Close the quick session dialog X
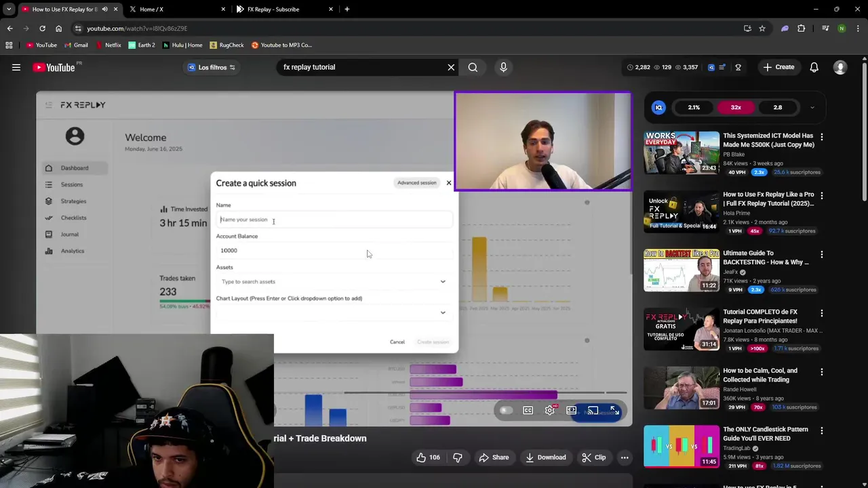The width and height of the screenshot is (868, 488). pyautogui.click(x=448, y=183)
